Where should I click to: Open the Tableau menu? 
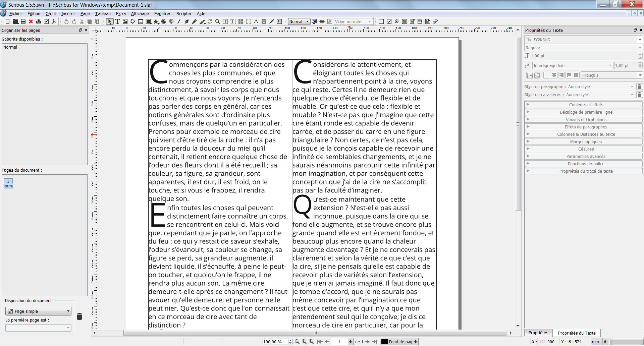click(x=103, y=13)
